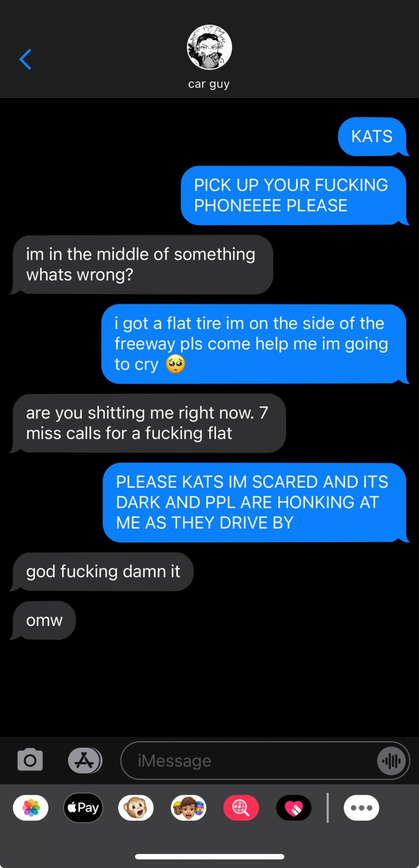
Task: Tap the home indicator bar
Action: pos(209,856)
